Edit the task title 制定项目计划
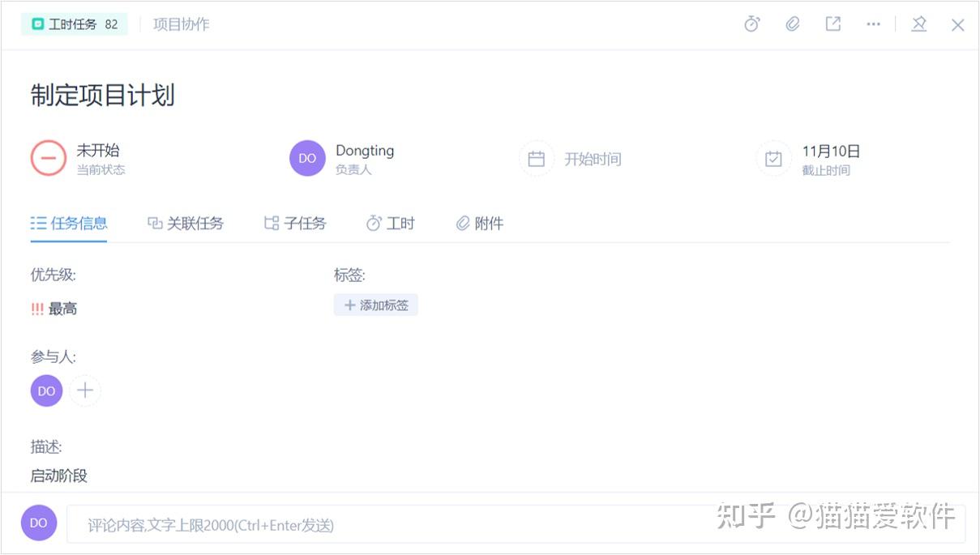This screenshot has width=980, height=555. point(103,96)
